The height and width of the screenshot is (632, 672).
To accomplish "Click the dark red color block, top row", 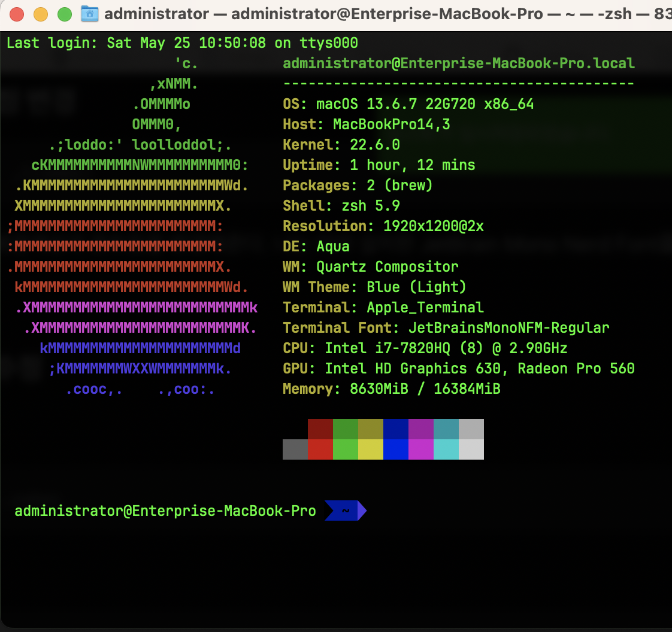I will click(320, 429).
